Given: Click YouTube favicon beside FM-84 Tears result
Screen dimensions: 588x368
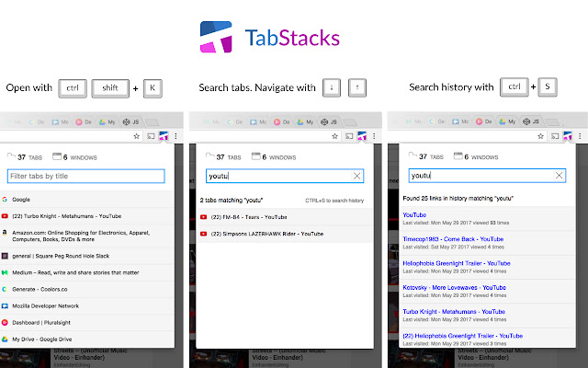Looking at the screenshot, I should pos(204,217).
